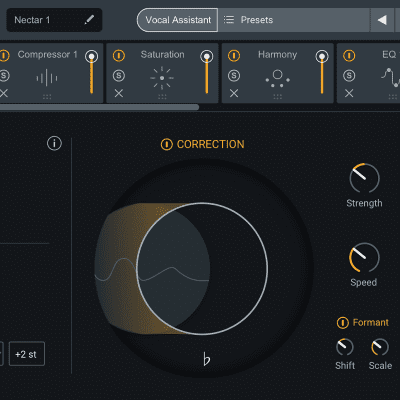Toggle Correction power button
Viewport: 400px width, 400px height.
pos(167,144)
